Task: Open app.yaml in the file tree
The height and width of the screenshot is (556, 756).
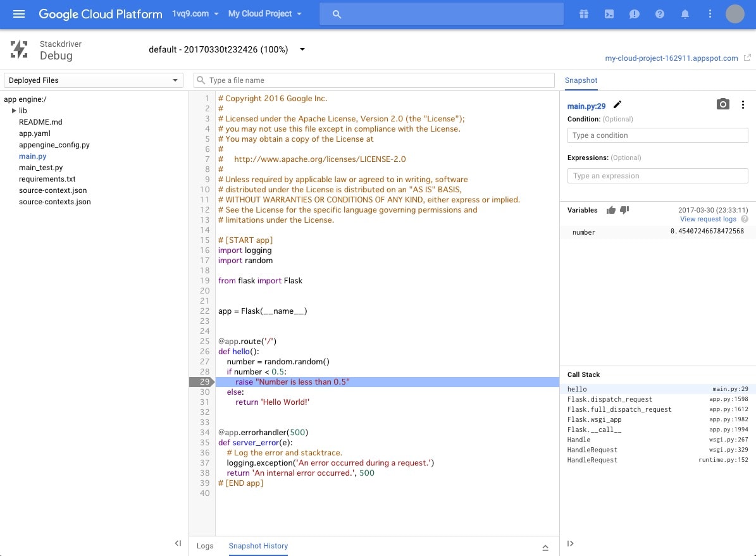Action: [x=35, y=133]
